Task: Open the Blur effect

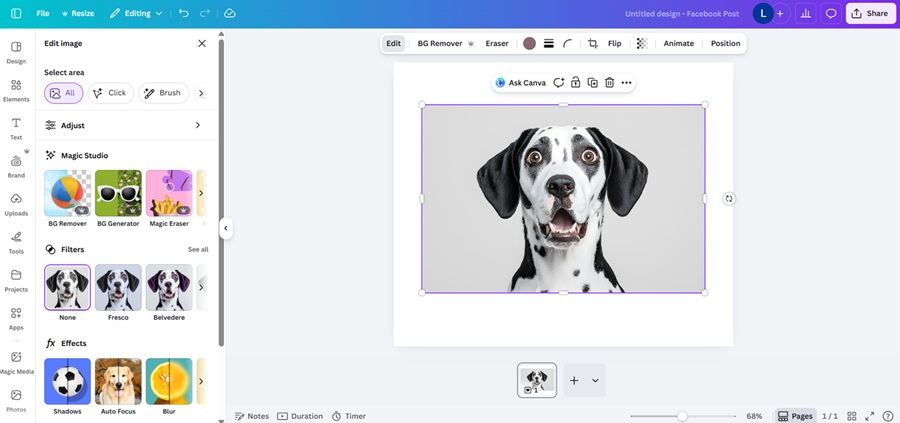Action: pos(169,381)
